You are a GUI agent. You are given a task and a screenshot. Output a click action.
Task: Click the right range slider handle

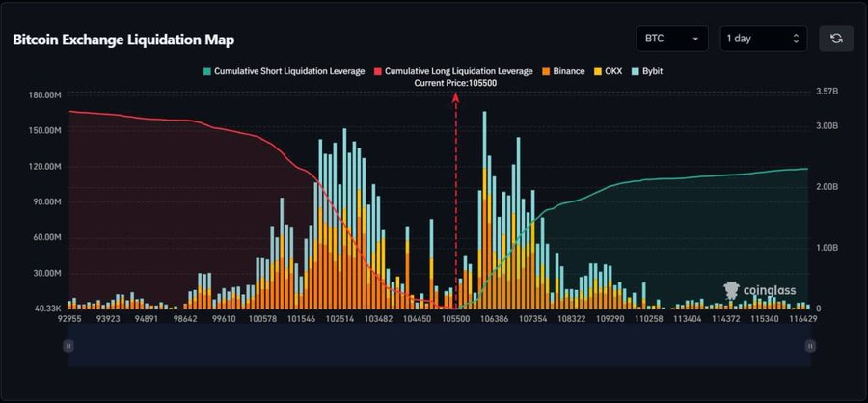(810, 346)
